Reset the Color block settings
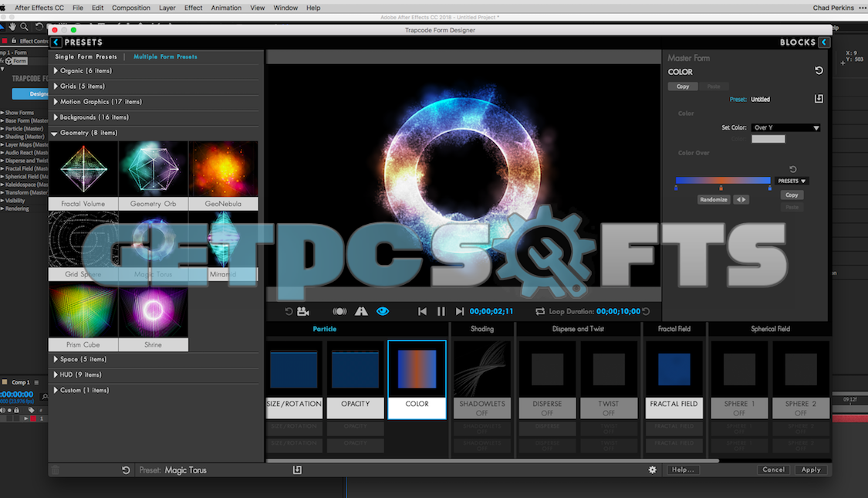This screenshot has width=868, height=498. click(x=819, y=71)
